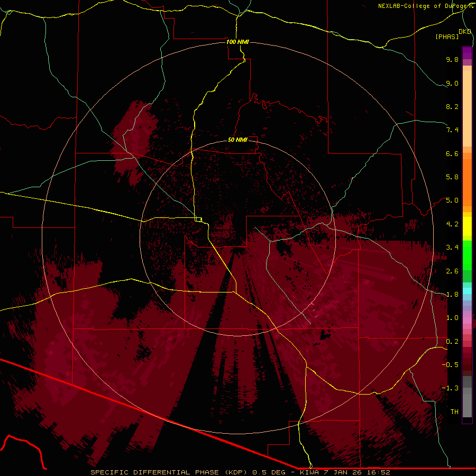Viewport: 476px width, 476px height.
Task: Select the cyan segment of the color bar
Action: (467, 291)
